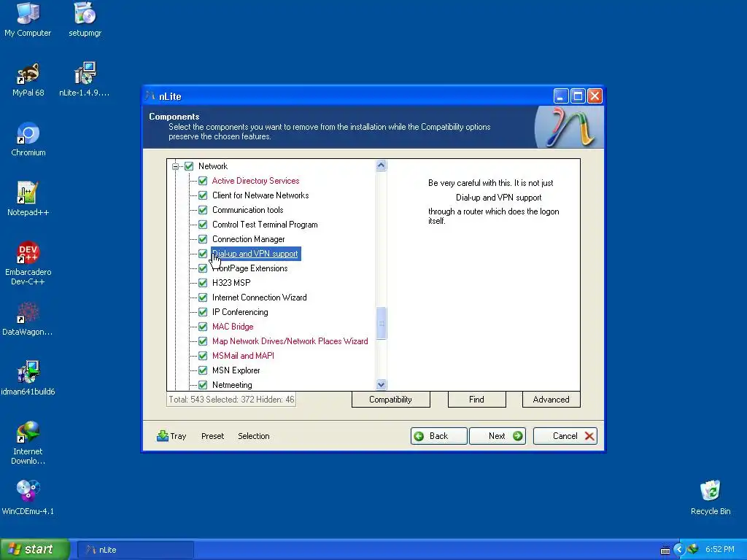Click the Find button
747x560 pixels.
point(476,400)
